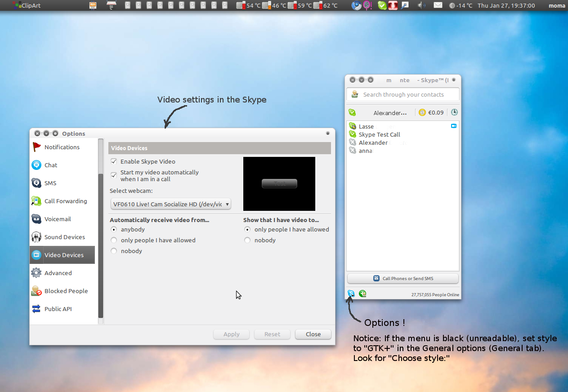This screenshot has height=392, width=568.
Task: Toggle Start my video automatically checkbox
Action: coord(114,175)
